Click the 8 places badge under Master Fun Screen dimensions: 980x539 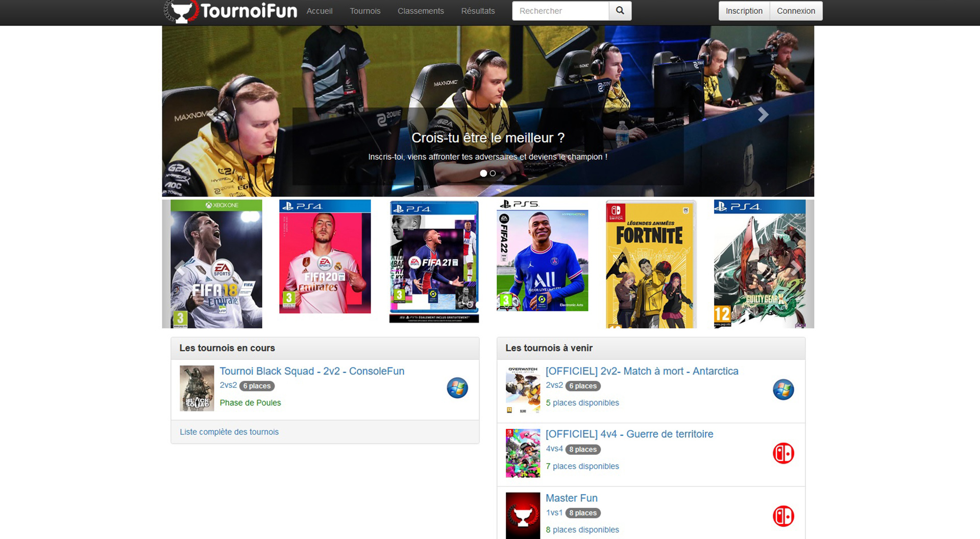583,513
